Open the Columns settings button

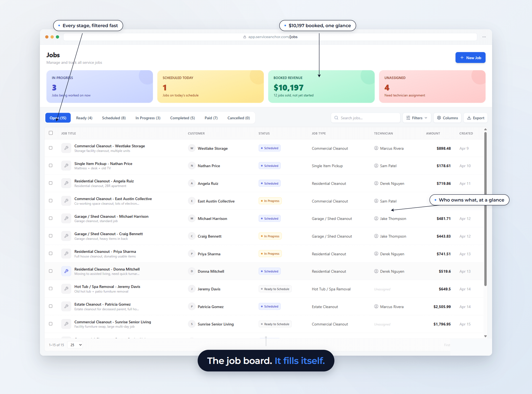(x=448, y=118)
